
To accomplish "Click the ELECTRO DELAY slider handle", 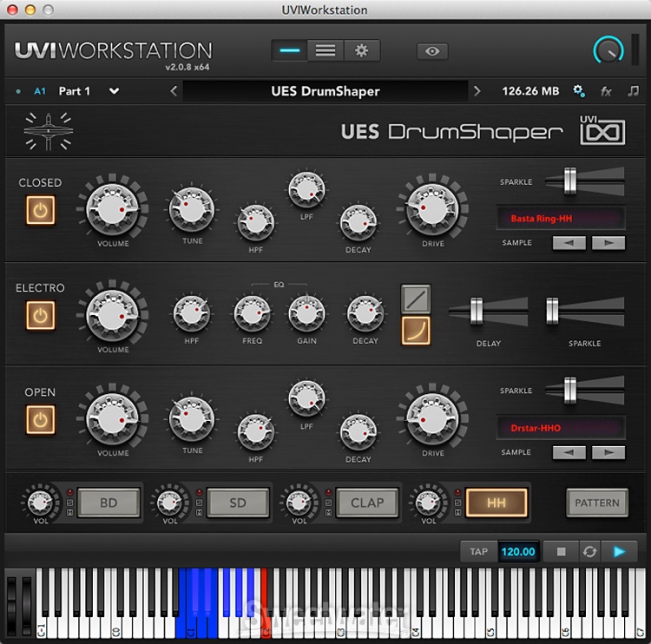I will [477, 311].
